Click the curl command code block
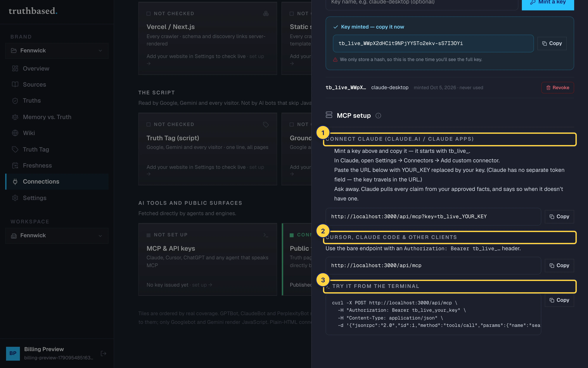The image size is (588, 368). (x=433, y=314)
